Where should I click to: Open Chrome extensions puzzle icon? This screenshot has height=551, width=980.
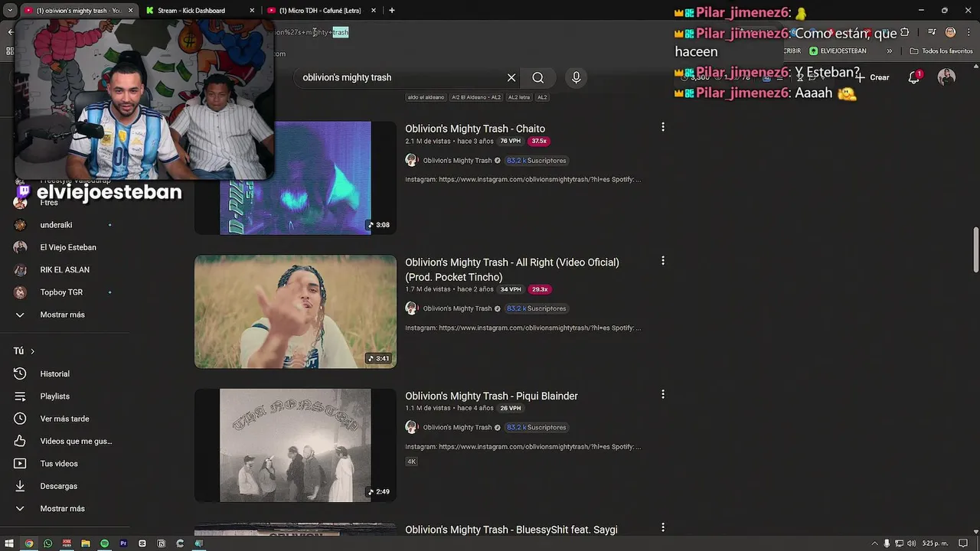pyautogui.click(x=905, y=32)
